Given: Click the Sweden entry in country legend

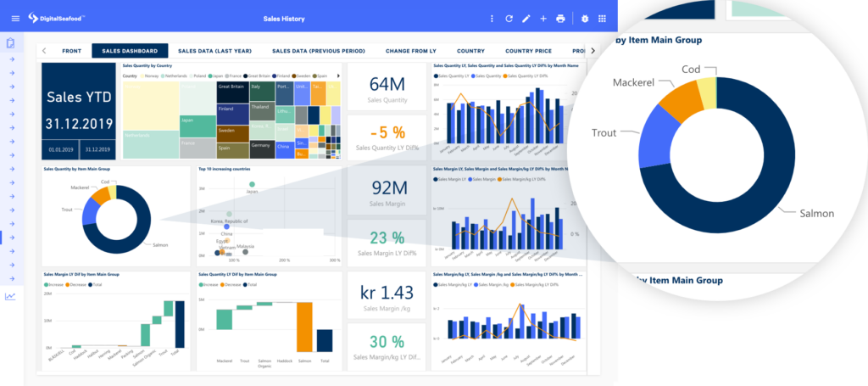Looking at the screenshot, I should (303, 76).
